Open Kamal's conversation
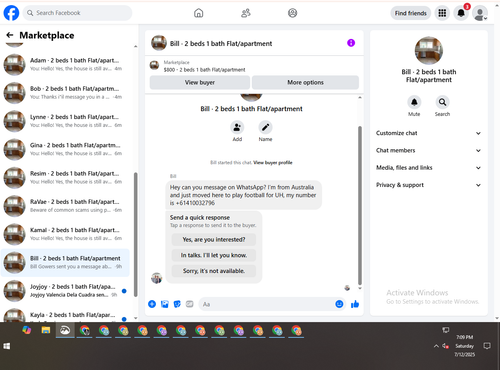 tap(65, 234)
